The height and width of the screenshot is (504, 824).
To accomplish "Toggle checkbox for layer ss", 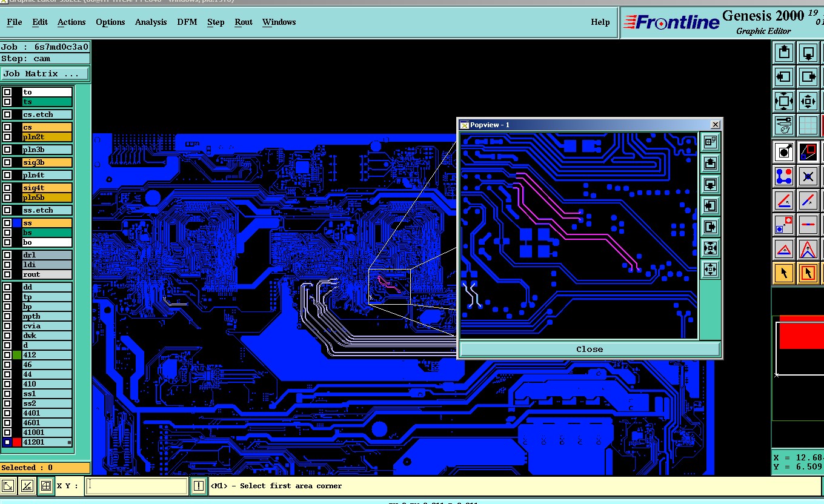I will 7,223.
